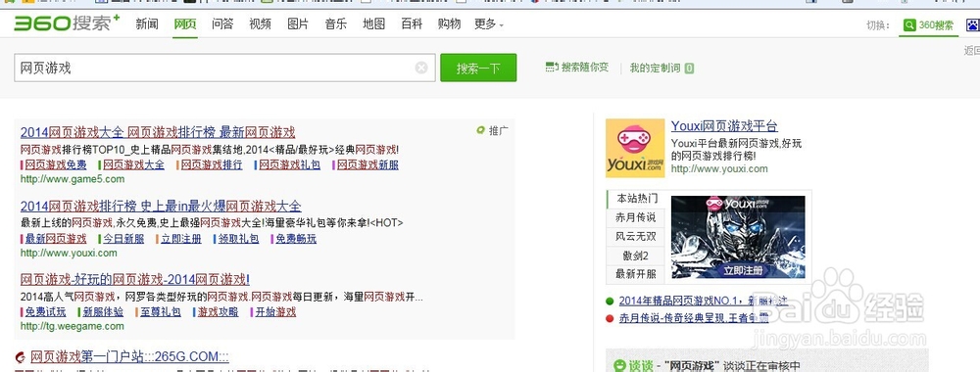Viewport: 980px width, 372px height.
Task: Click sublink 新服体验
Action: point(103,311)
